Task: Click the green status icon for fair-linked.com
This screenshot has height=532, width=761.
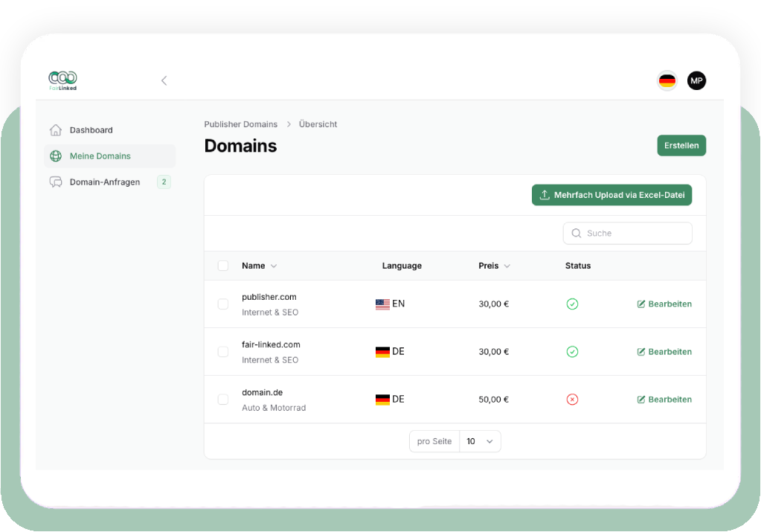Action: tap(572, 351)
